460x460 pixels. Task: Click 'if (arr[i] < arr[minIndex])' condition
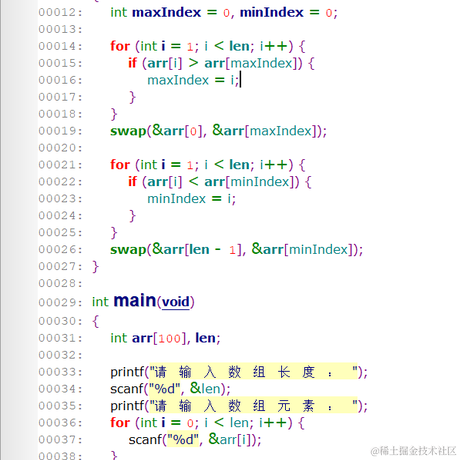click(x=214, y=182)
